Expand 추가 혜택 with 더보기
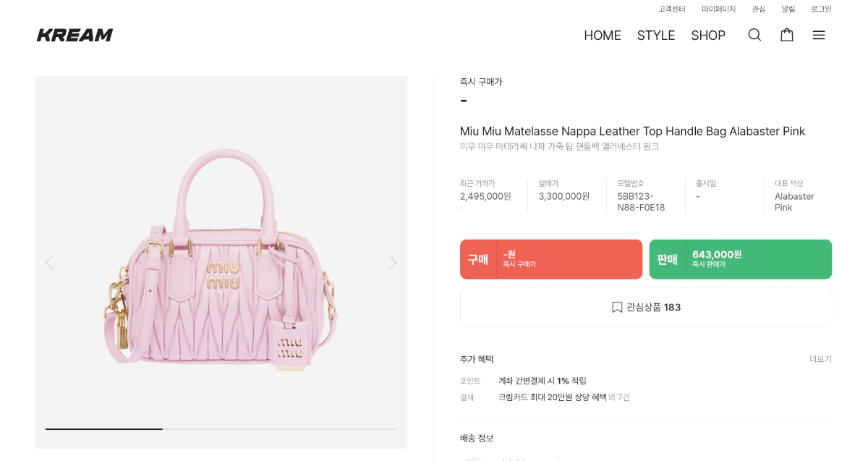This screenshot has height=461, width=868. (x=820, y=359)
